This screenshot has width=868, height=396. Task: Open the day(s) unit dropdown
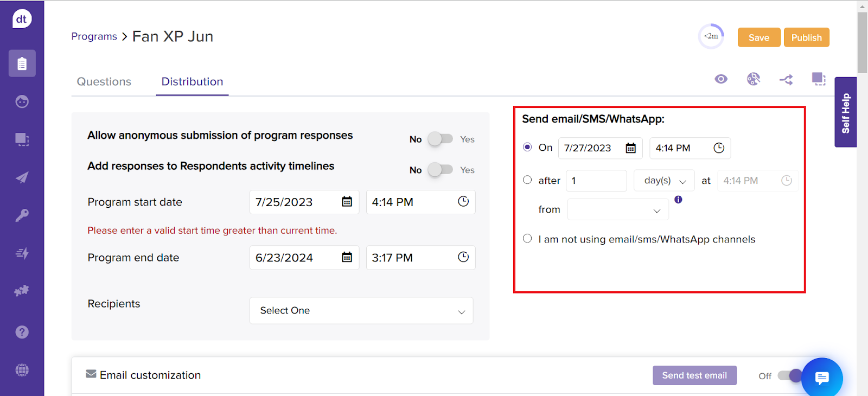coord(664,181)
